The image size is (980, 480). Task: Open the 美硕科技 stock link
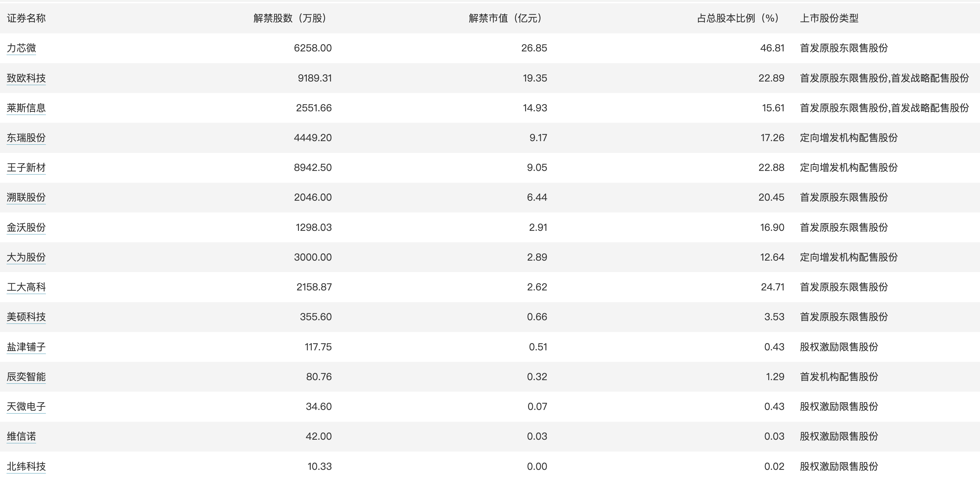pos(26,317)
